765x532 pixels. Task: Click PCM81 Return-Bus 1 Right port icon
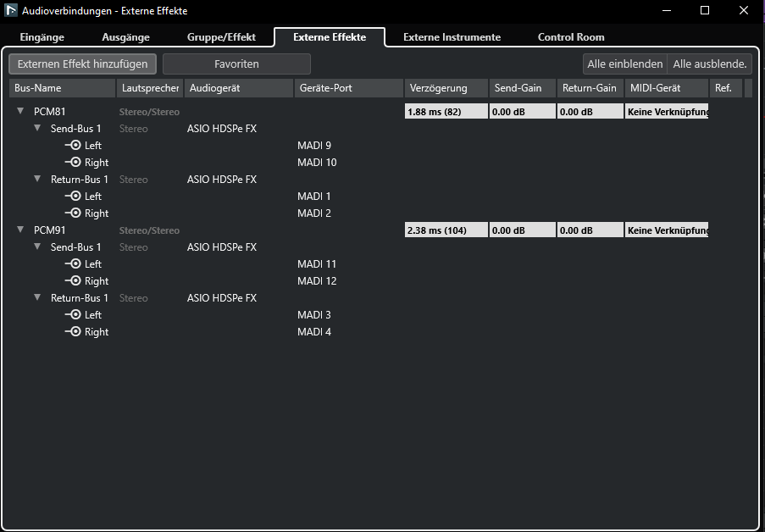pos(73,213)
